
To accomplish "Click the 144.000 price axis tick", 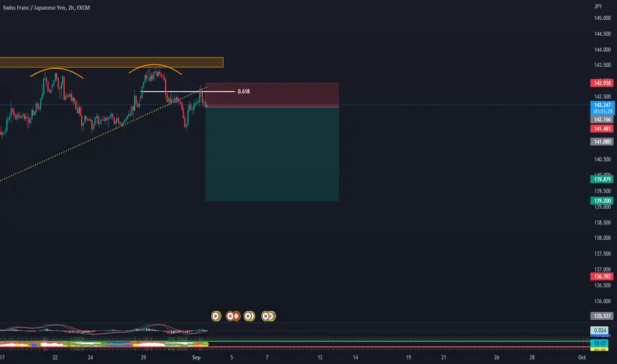I will point(602,50).
